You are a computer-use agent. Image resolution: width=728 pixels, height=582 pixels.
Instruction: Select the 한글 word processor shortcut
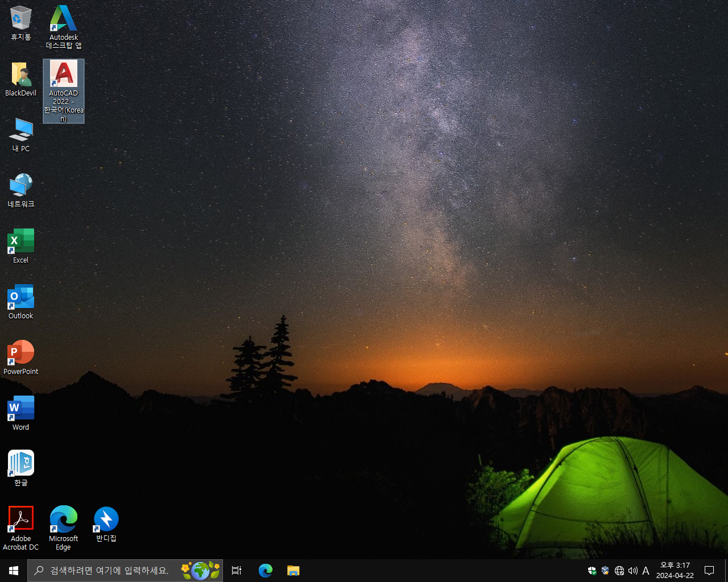click(21, 469)
